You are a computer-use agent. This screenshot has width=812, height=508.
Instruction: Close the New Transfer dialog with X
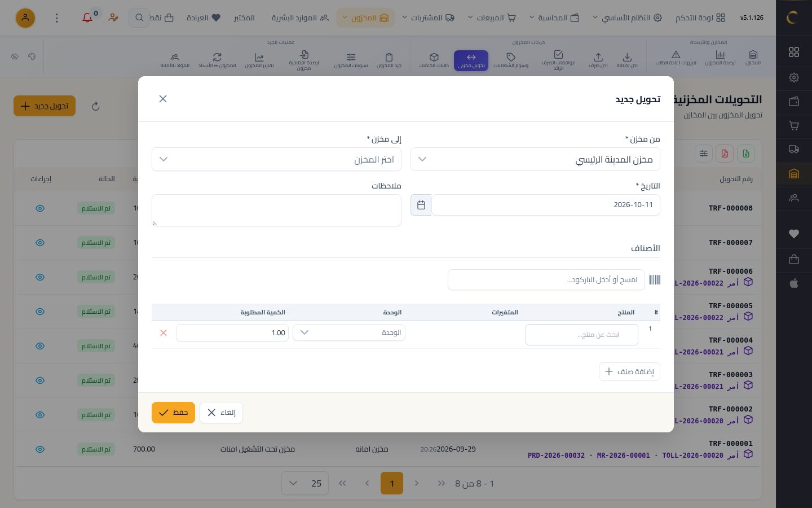coord(163,99)
